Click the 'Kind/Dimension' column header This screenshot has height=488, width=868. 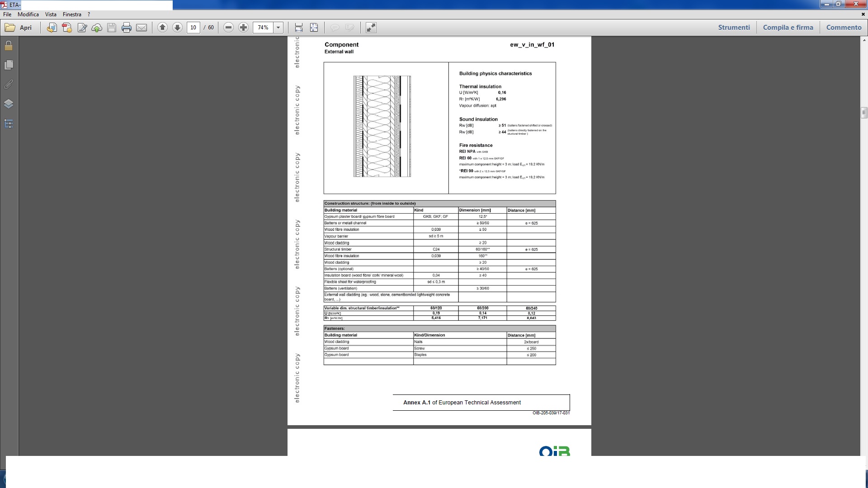[x=460, y=335]
